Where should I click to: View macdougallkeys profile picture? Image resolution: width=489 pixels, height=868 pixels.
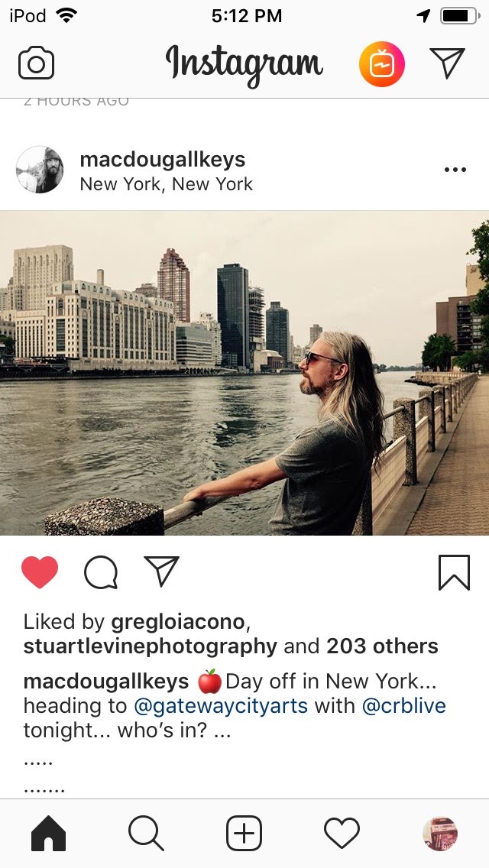(40, 170)
